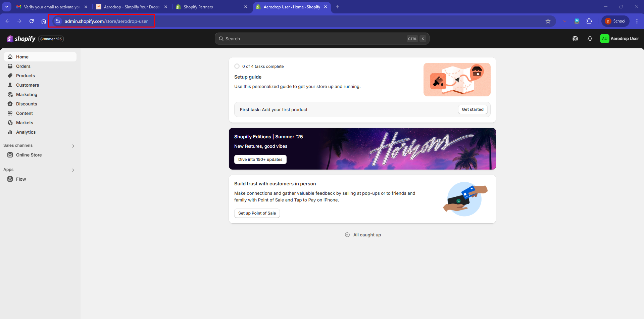Reload the page

[x=32, y=21]
